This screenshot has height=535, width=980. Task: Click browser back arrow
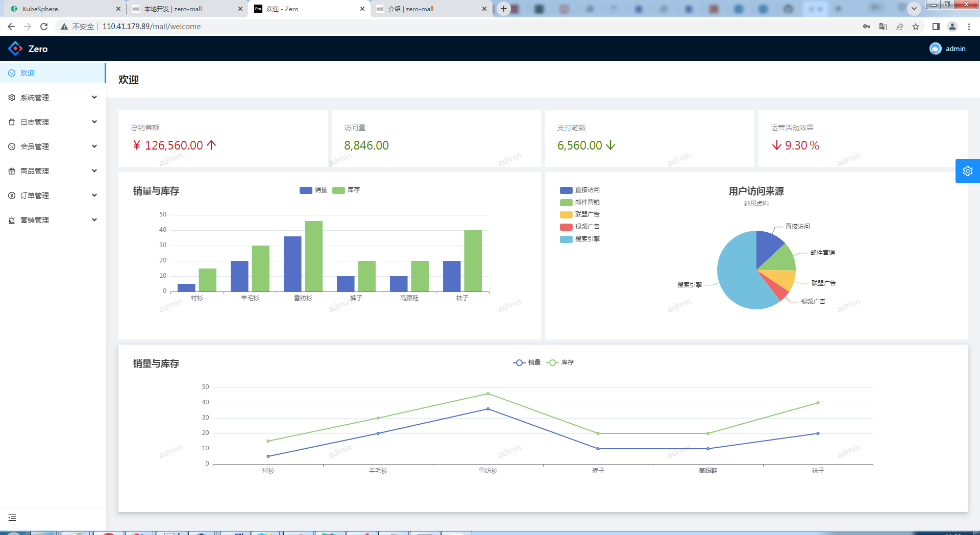(x=11, y=27)
